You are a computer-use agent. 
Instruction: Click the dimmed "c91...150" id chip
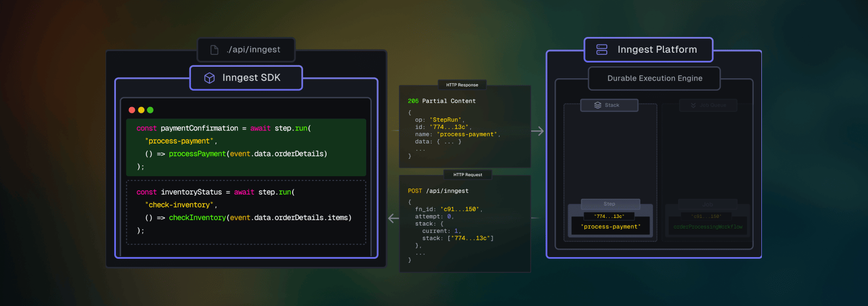(x=706, y=216)
